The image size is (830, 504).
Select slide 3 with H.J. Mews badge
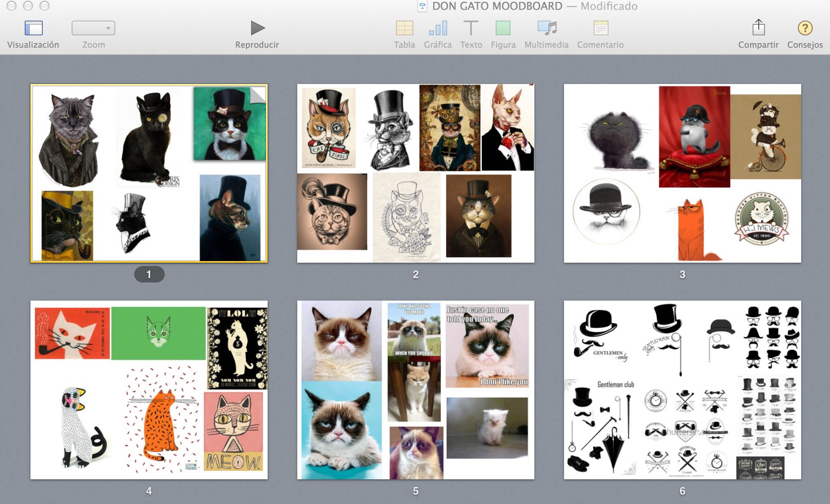pos(683,173)
